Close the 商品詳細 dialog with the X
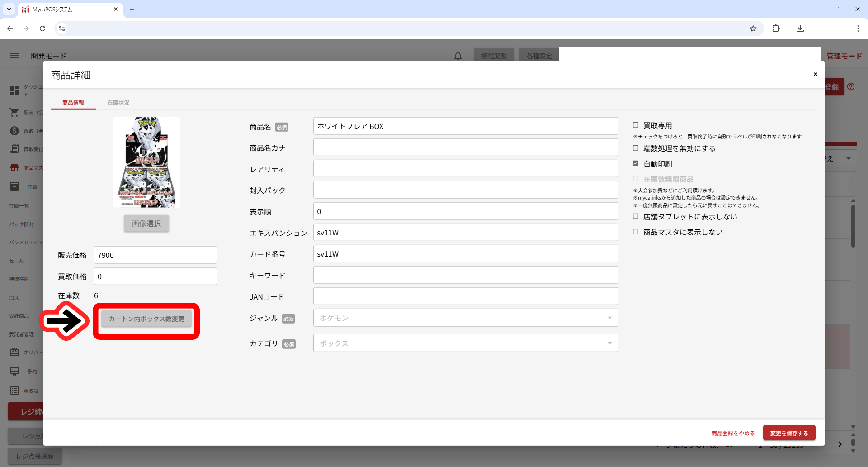This screenshot has width=868, height=467. click(x=815, y=74)
